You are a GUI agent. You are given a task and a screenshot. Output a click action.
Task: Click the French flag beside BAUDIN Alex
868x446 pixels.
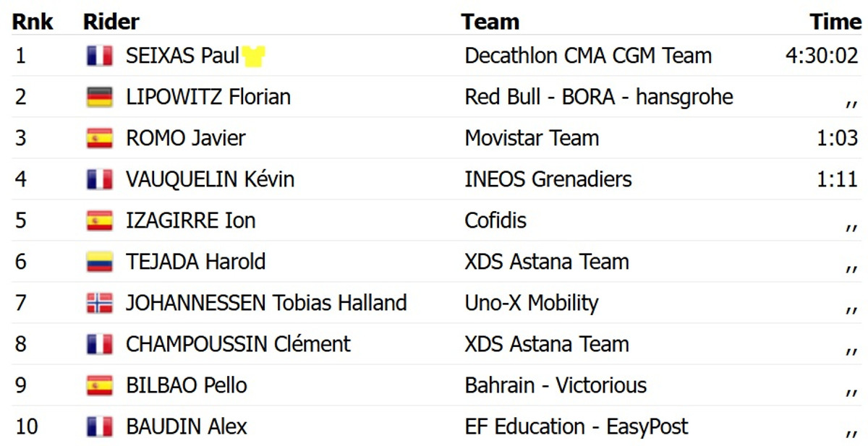99,426
